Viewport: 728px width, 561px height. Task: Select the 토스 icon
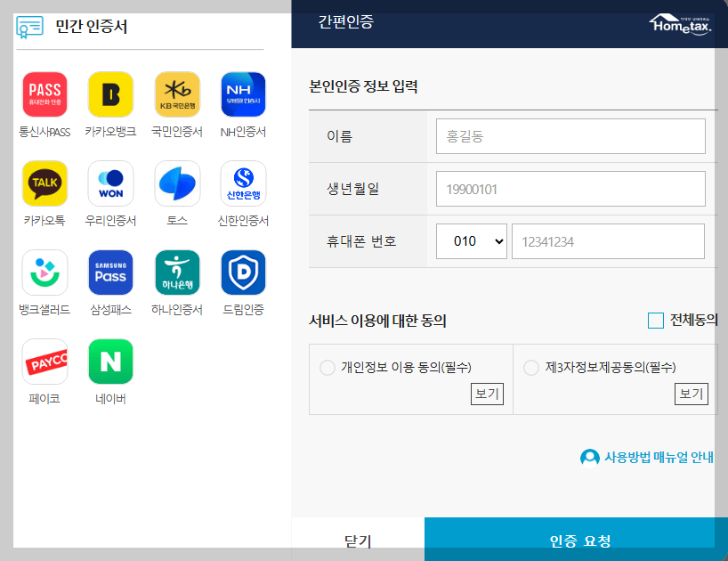pos(177,183)
